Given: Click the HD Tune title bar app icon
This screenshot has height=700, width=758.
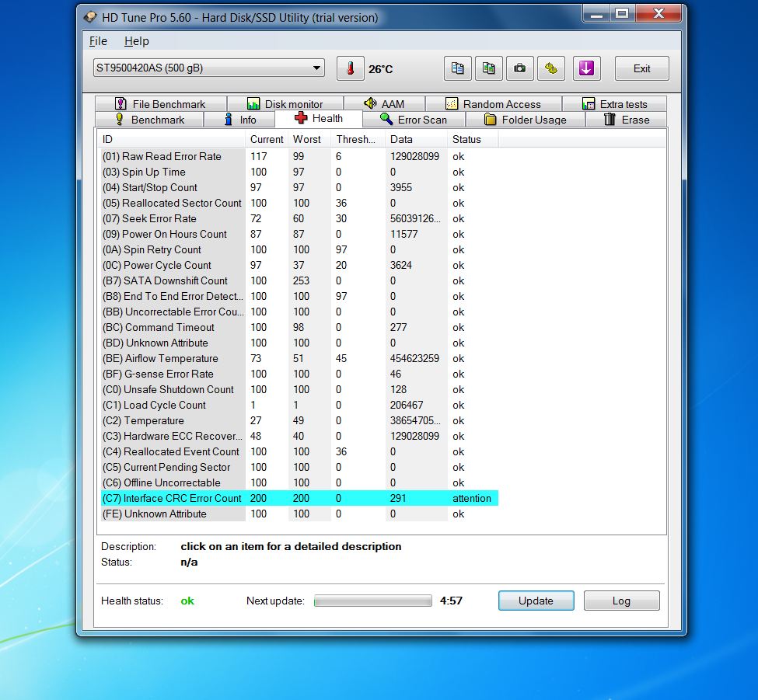Looking at the screenshot, I should tap(90, 18).
